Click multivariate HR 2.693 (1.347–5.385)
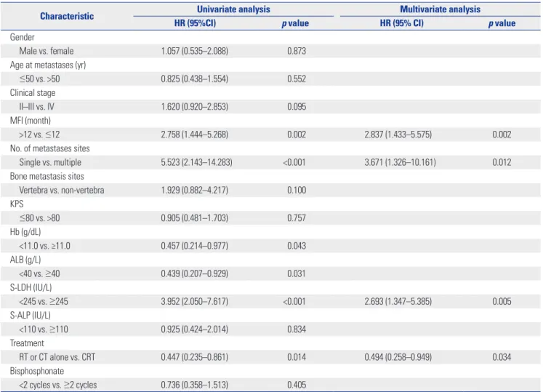This screenshot has height=392, width=543. 398,301
